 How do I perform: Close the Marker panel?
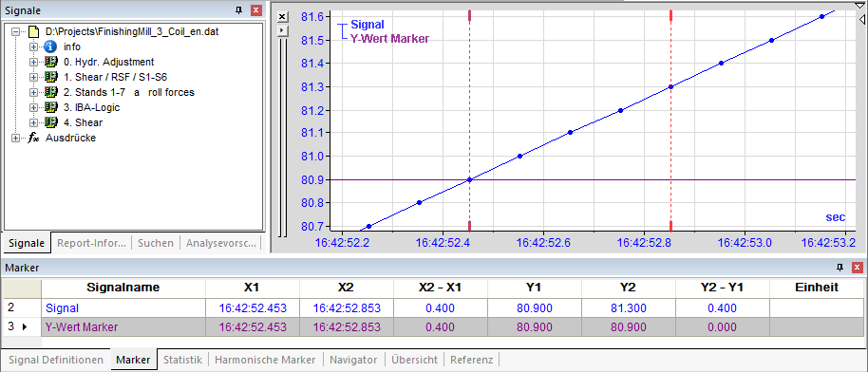[857, 268]
